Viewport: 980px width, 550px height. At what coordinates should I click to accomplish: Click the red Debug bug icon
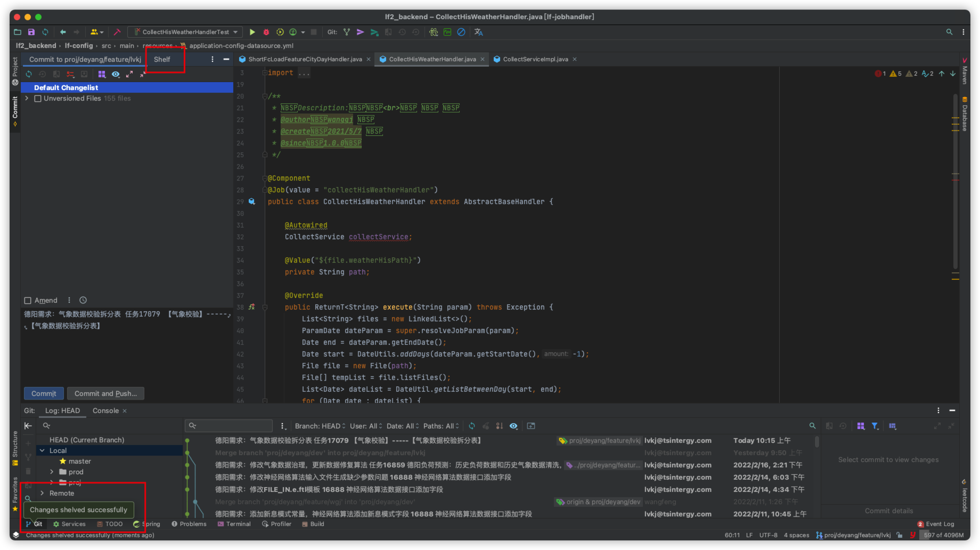pyautogui.click(x=266, y=32)
